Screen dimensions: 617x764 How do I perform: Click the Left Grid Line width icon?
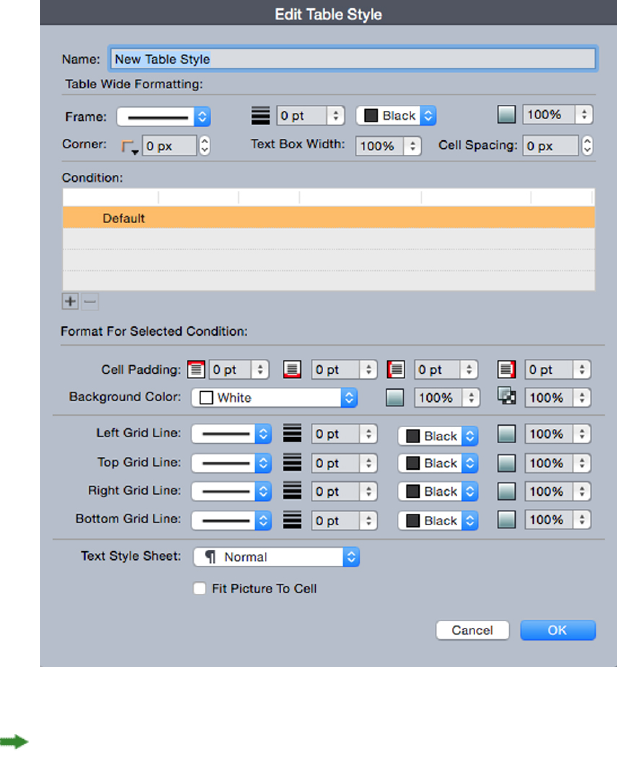[293, 435]
